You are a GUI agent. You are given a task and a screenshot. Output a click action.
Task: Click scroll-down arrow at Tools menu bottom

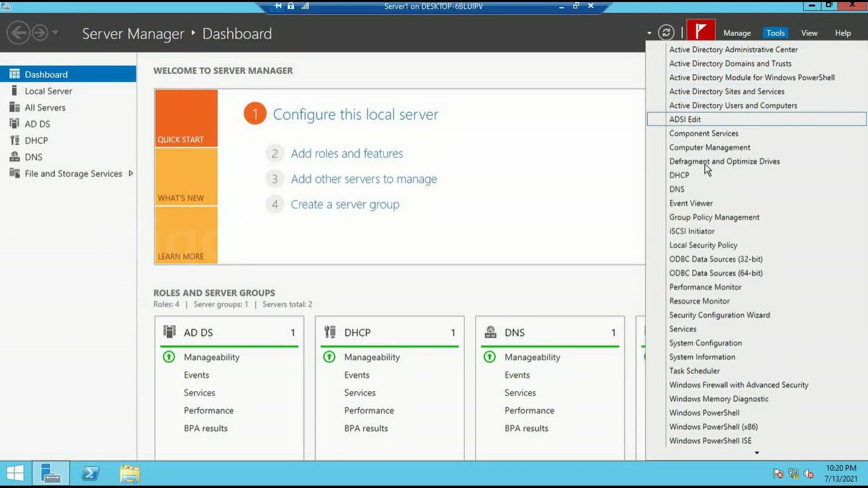pyautogui.click(x=757, y=453)
